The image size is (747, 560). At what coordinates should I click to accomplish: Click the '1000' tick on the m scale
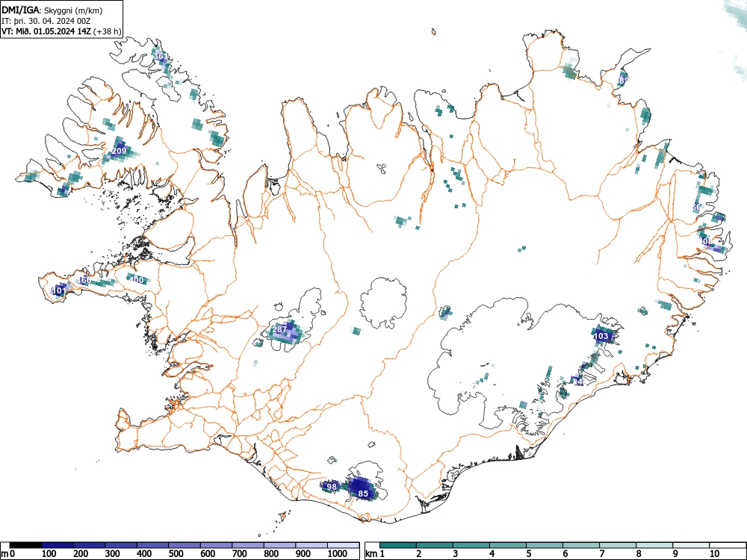point(338,553)
